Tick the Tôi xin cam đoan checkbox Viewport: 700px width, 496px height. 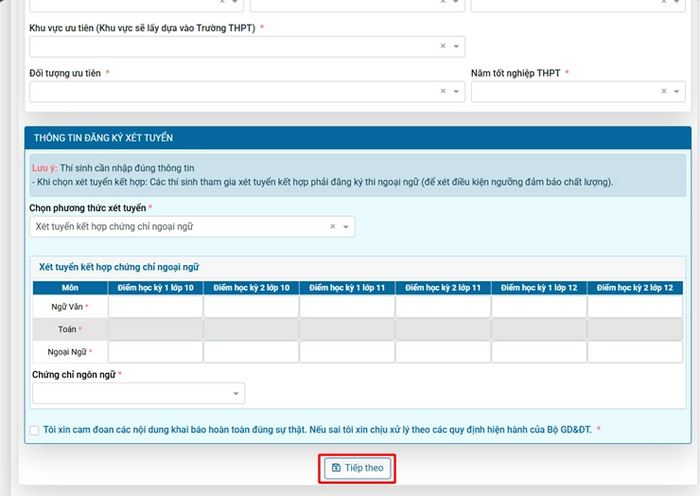(x=34, y=430)
